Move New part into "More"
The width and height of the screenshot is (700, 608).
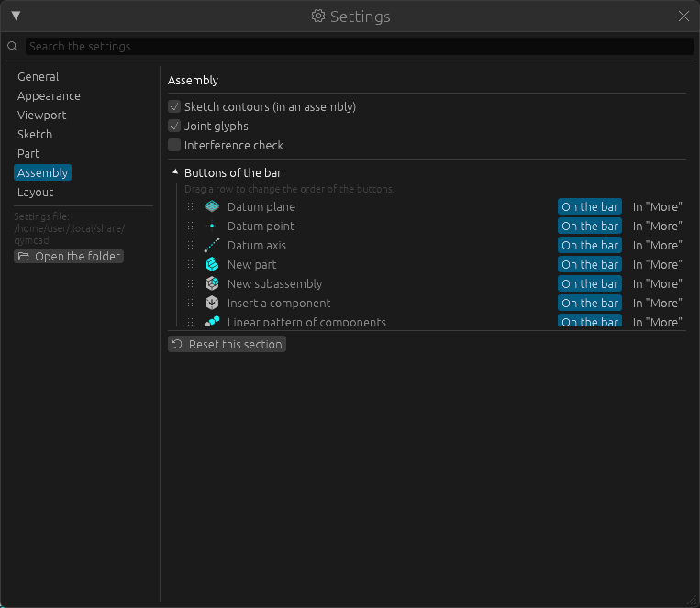[x=657, y=264]
